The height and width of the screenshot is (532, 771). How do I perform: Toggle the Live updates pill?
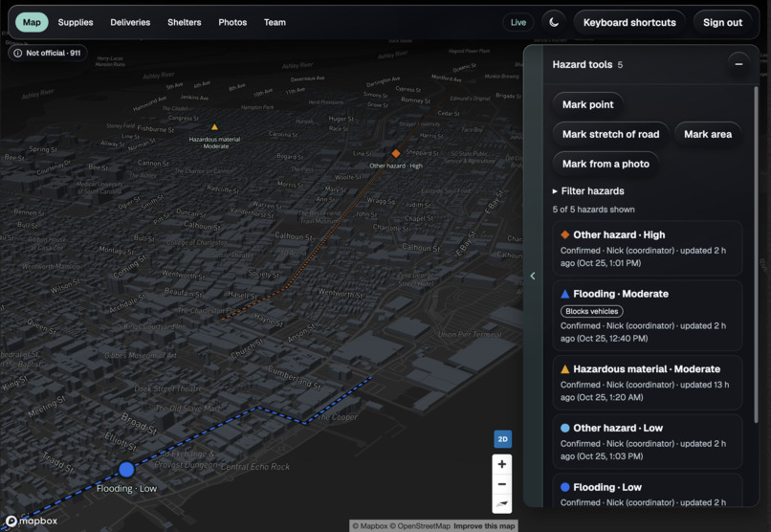click(x=518, y=22)
